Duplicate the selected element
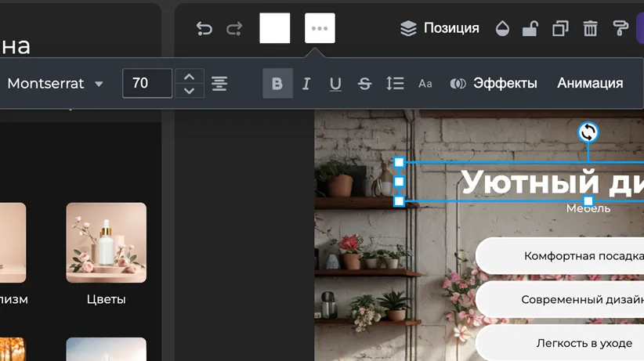 coord(560,28)
